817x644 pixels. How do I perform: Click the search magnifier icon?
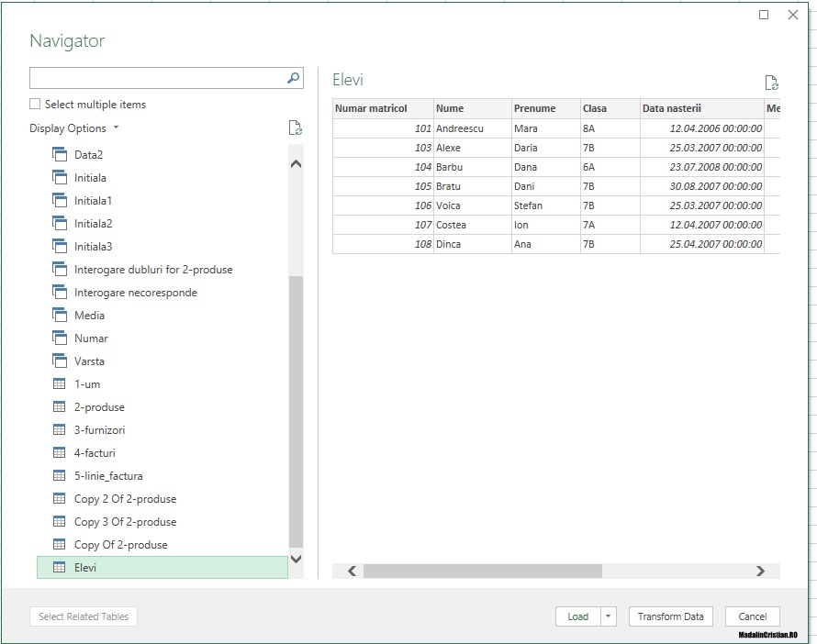tap(292, 78)
